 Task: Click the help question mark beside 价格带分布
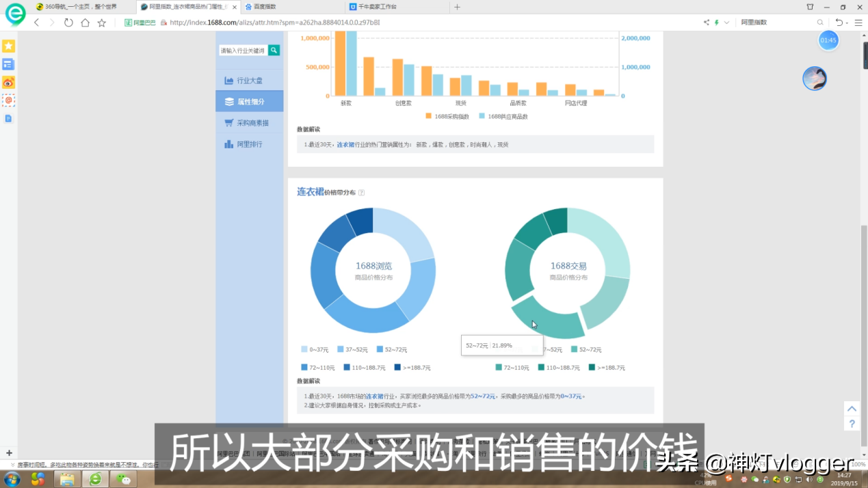361,193
